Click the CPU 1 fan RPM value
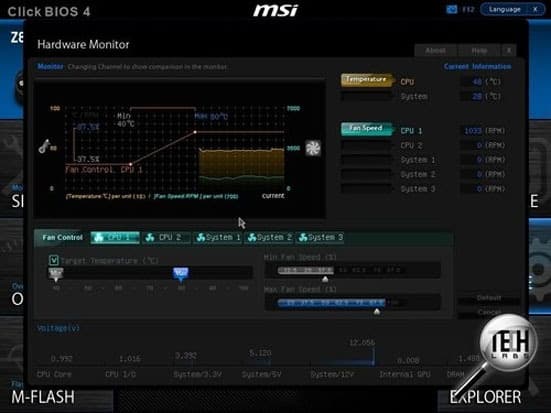This screenshot has height=413, width=551. pos(473,131)
